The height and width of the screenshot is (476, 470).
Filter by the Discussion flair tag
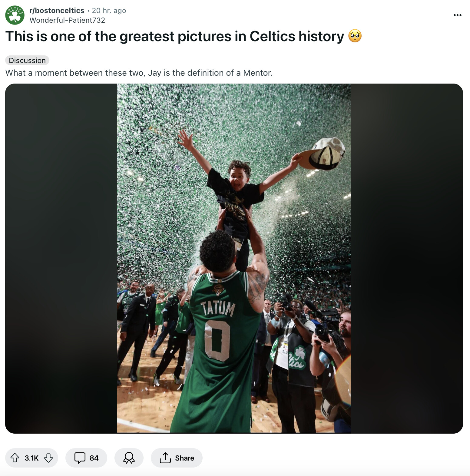tap(27, 61)
